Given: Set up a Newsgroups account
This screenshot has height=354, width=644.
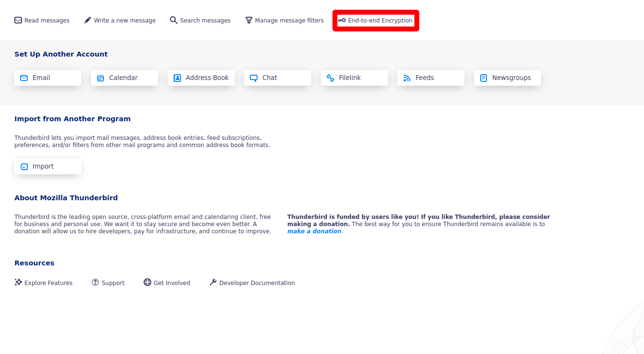Looking at the screenshot, I should (508, 78).
